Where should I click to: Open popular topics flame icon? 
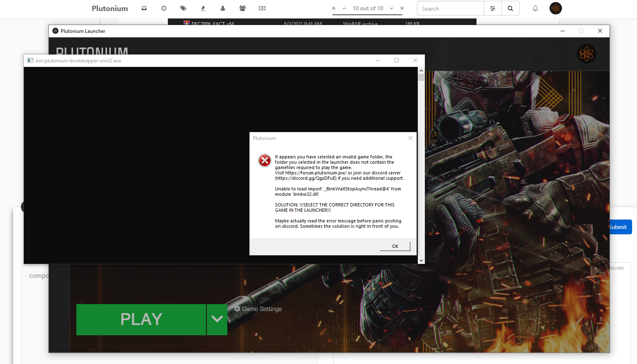[203, 8]
